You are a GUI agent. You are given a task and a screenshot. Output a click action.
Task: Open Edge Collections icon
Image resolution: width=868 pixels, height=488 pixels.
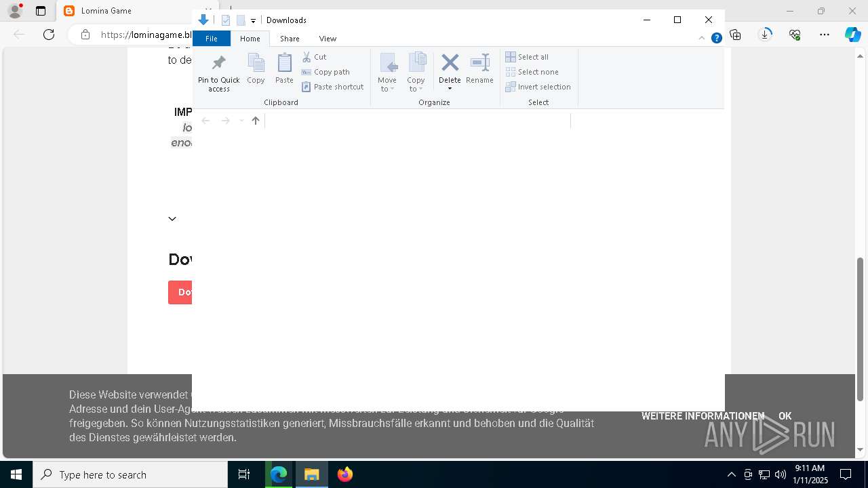coord(735,35)
